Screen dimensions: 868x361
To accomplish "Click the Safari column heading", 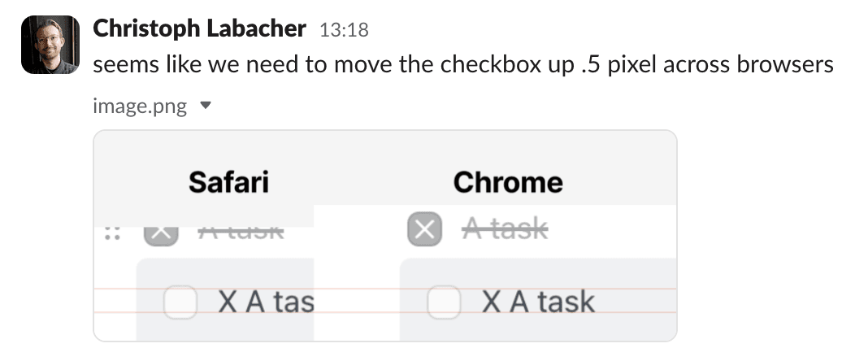I will (x=228, y=182).
